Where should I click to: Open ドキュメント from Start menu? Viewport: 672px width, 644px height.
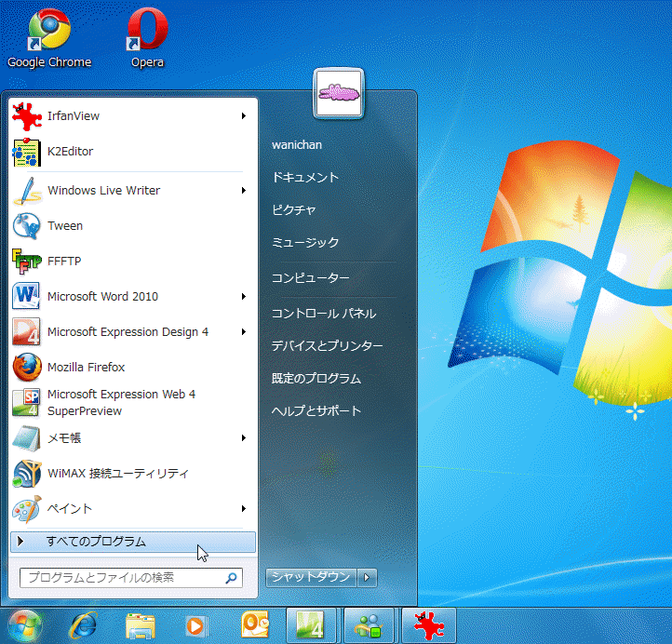(x=305, y=178)
